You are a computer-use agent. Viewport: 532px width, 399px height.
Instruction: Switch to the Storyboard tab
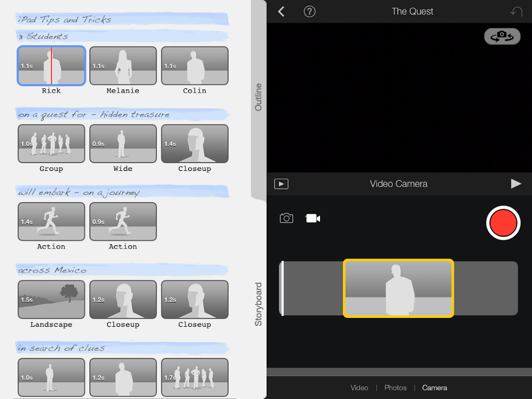click(x=259, y=304)
